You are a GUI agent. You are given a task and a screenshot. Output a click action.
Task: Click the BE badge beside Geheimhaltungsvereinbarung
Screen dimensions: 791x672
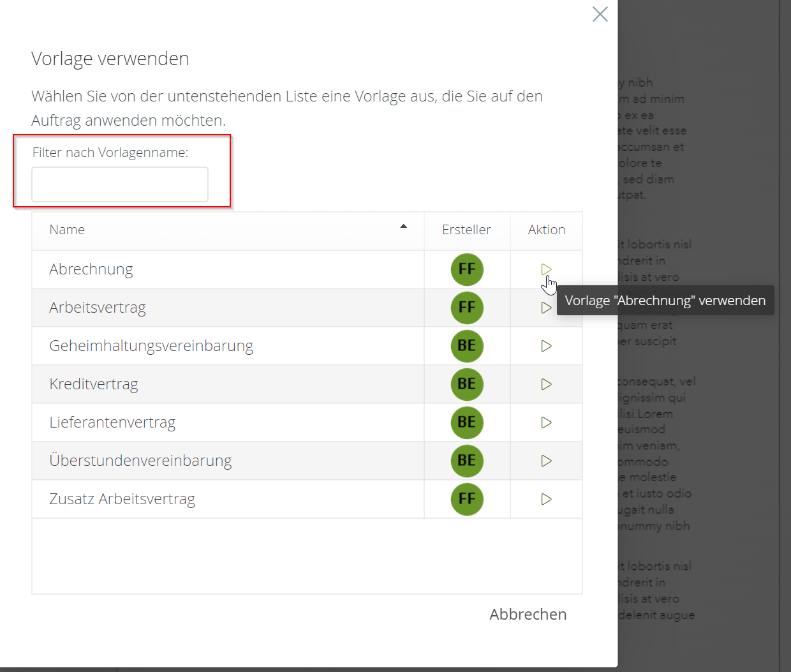coord(467,346)
